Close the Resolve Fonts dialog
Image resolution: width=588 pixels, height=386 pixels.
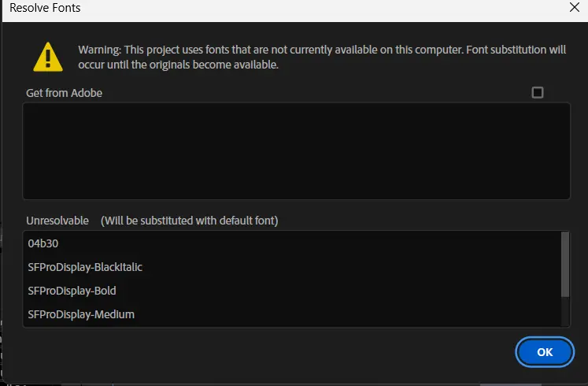click(574, 8)
